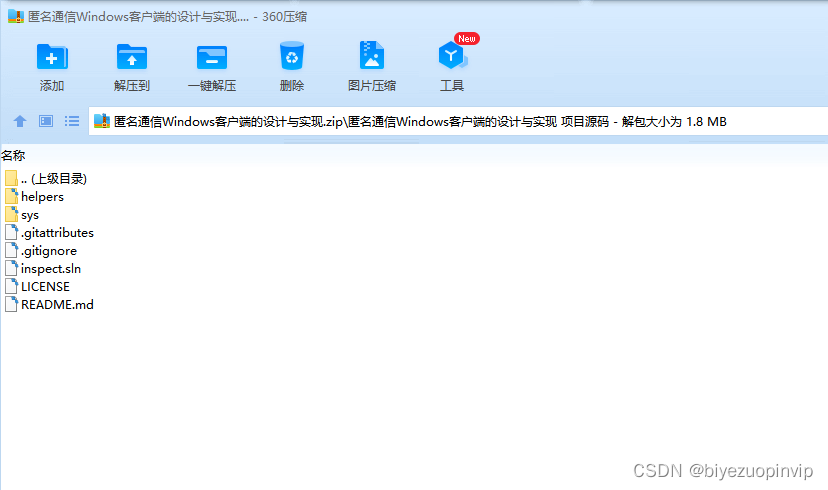Switch to icon view mode
The image size is (828, 490).
coord(46,121)
